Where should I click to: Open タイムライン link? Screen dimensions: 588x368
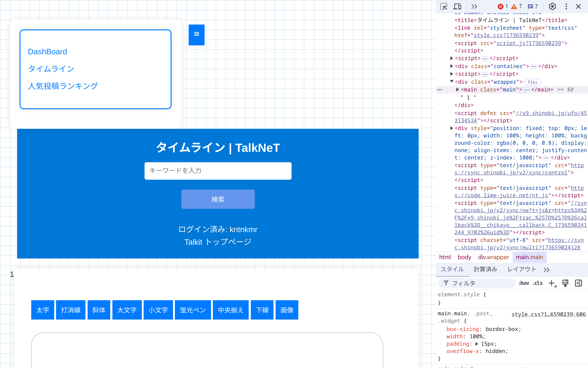click(51, 69)
